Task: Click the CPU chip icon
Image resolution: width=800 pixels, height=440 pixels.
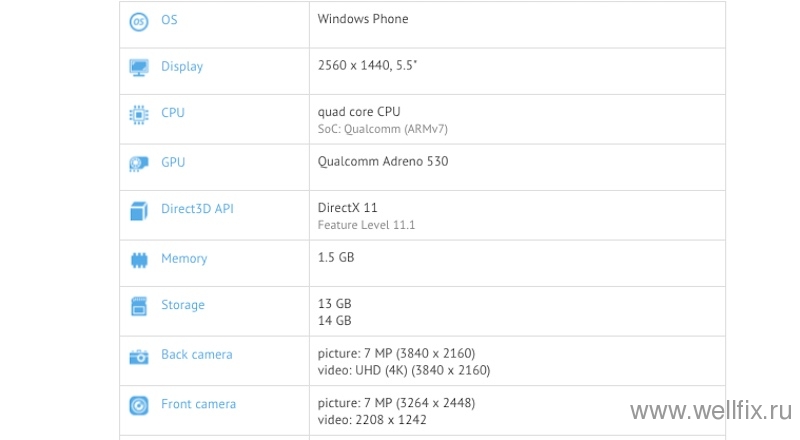Action: tap(139, 115)
